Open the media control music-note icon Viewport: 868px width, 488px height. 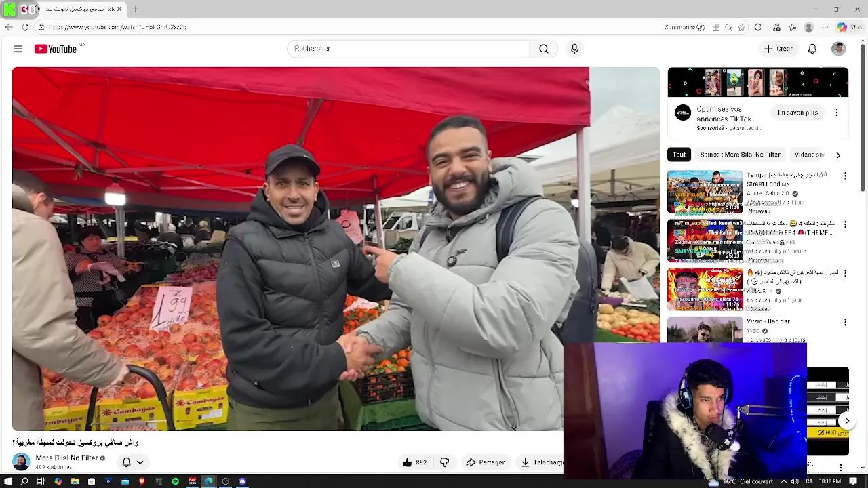(776, 27)
